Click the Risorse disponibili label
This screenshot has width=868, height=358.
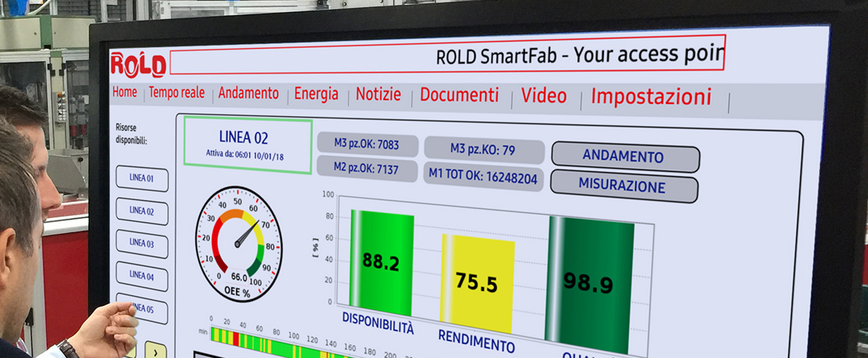pyautogui.click(x=132, y=133)
